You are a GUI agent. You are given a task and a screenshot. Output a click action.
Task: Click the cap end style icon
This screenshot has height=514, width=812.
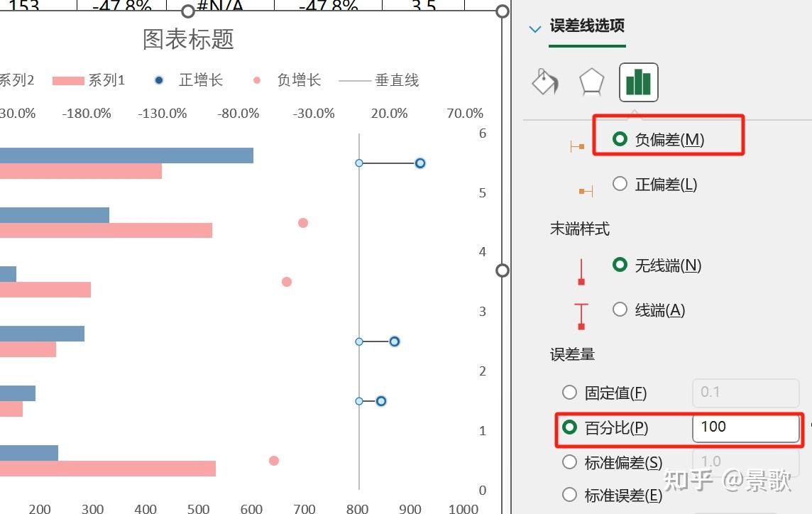tap(581, 317)
